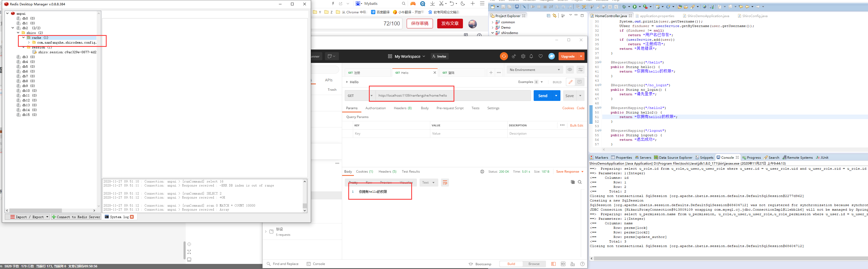Select Browse mode in Postman footer
This screenshot has height=269, width=868.
[534, 264]
